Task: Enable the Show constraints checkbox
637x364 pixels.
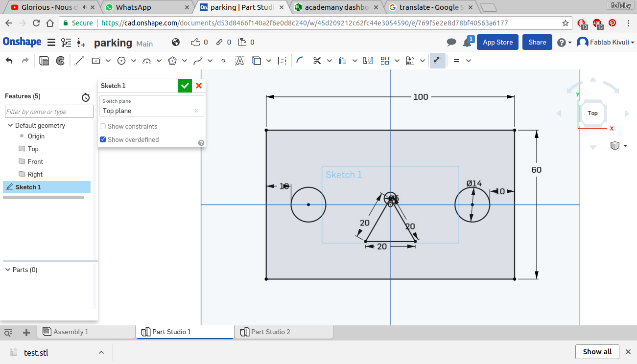Action: click(x=103, y=126)
